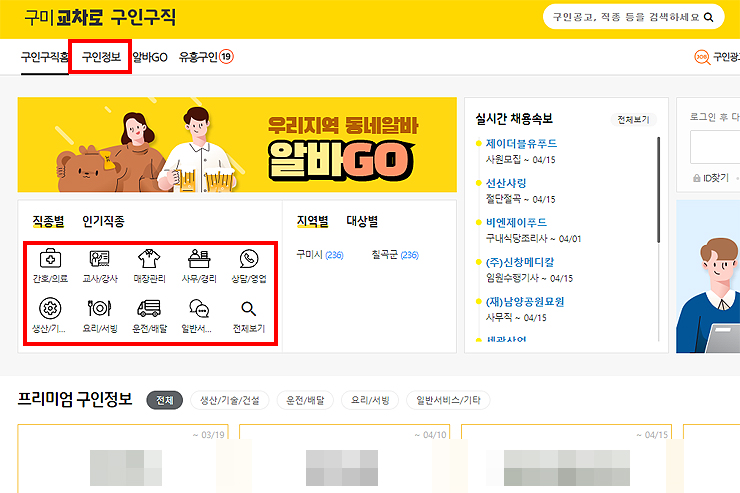740x493 pixels.
Task: Click the login ID input field
Action: [715, 147]
